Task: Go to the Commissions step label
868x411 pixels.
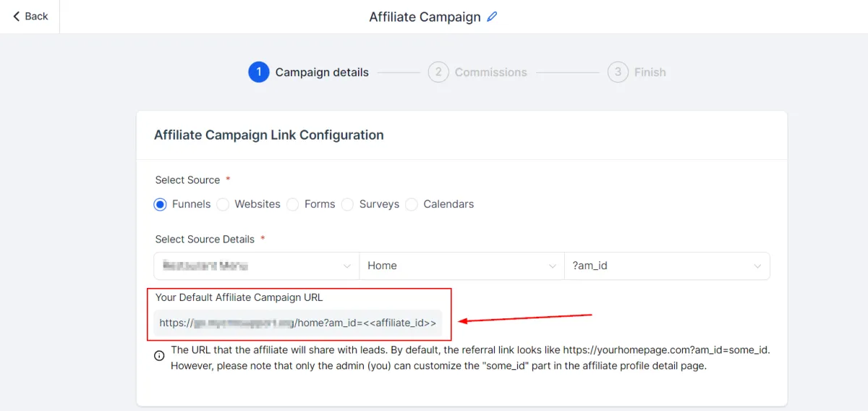Action: point(490,72)
